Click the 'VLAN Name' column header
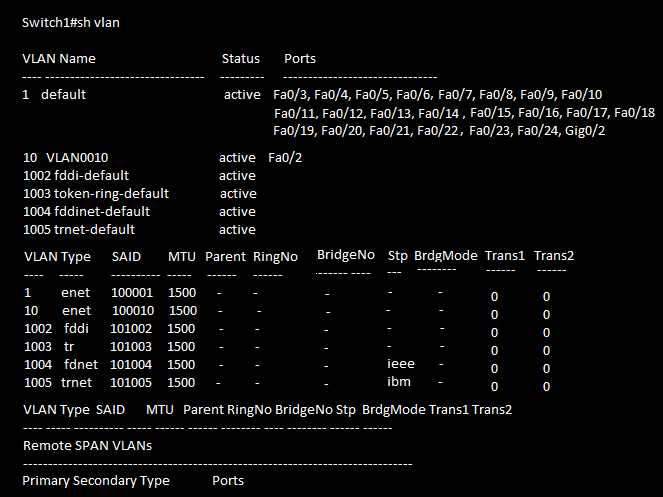The image size is (663, 497). coord(59,59)
